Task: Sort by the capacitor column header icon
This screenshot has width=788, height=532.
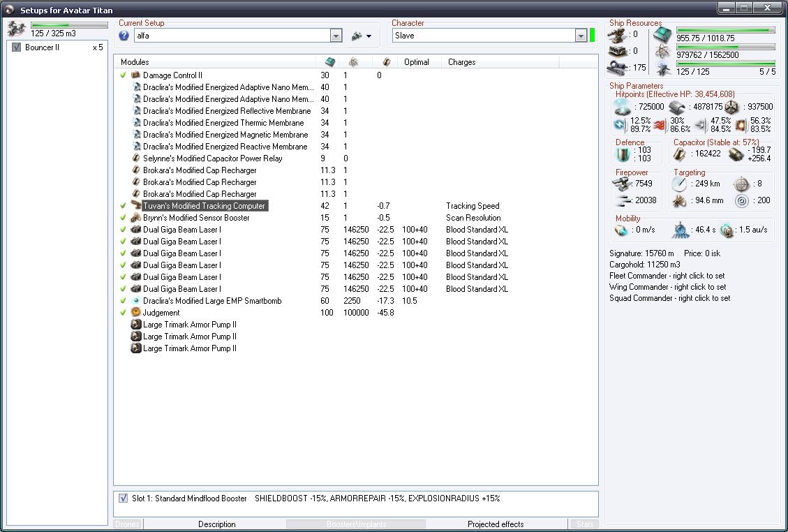Action: pos(386,62)
